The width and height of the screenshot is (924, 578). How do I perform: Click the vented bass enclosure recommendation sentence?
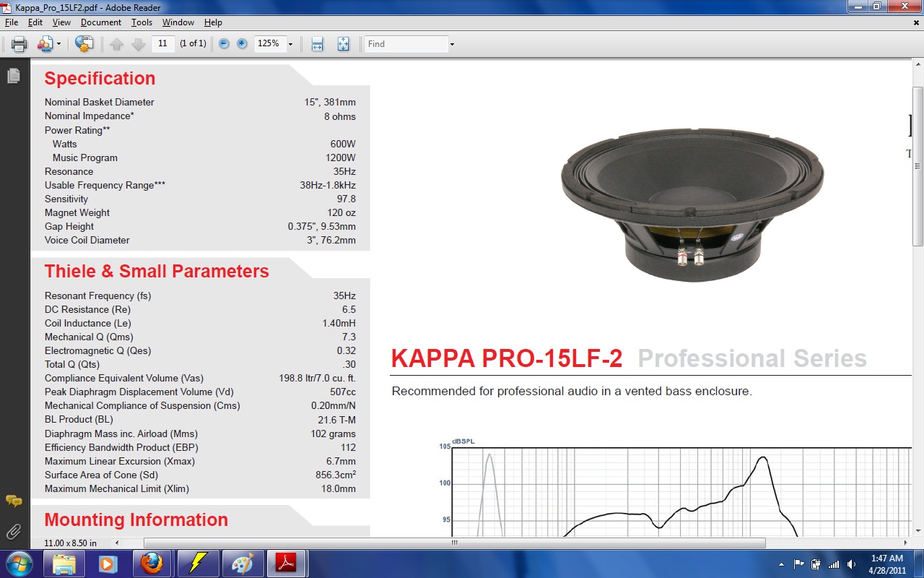572,392
